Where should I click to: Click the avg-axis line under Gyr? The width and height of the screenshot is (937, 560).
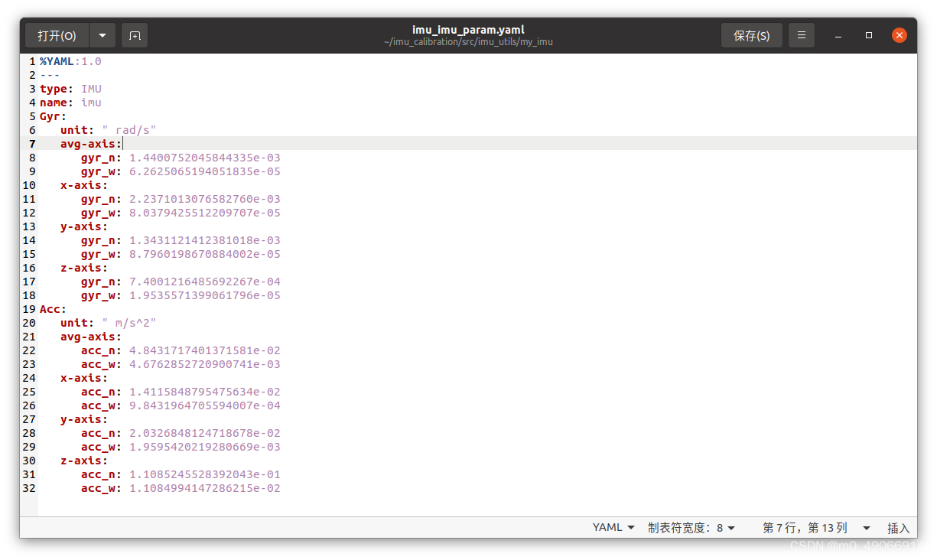pyautogui.click(x=89, y=143)
